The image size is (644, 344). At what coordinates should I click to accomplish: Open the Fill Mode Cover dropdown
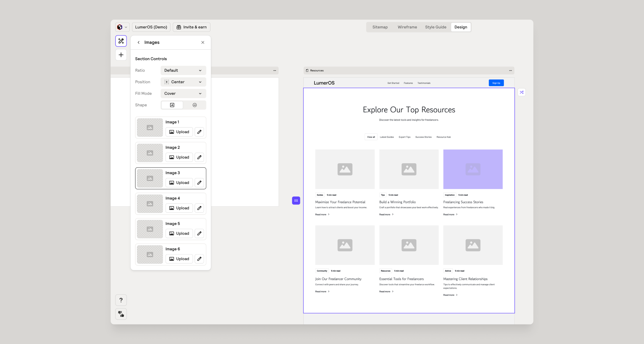(183, 94)
